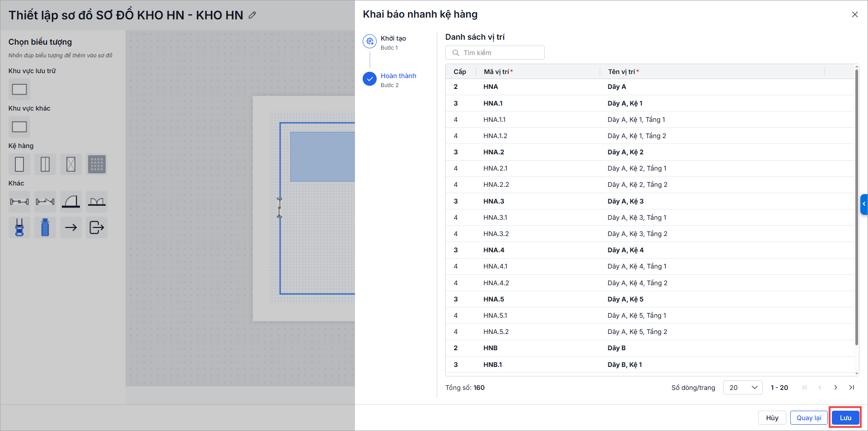Pick the double door icon
Image resolution: width=868 pixels, height=431 pixels.
click(97, 201)
